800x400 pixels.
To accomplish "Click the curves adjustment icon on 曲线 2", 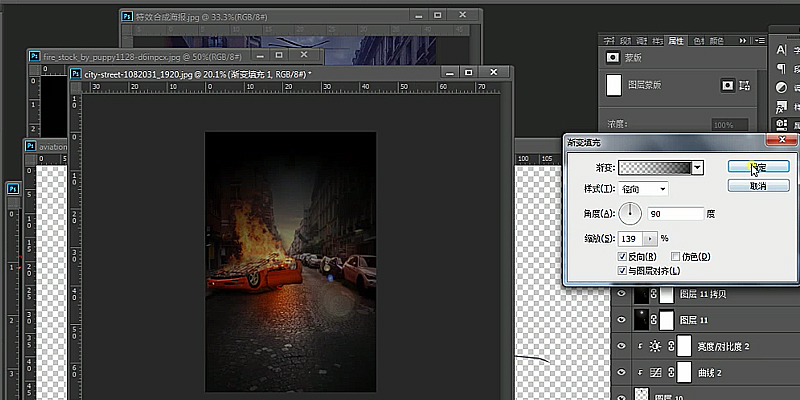I will point(656,373).
